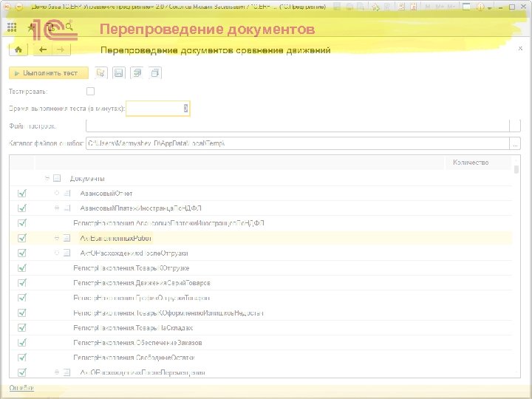Image resolution: width=532 pixels, height=399 pixels.
Task: Close the Перепроведение документов tab
Action: (x=520, y=49)
